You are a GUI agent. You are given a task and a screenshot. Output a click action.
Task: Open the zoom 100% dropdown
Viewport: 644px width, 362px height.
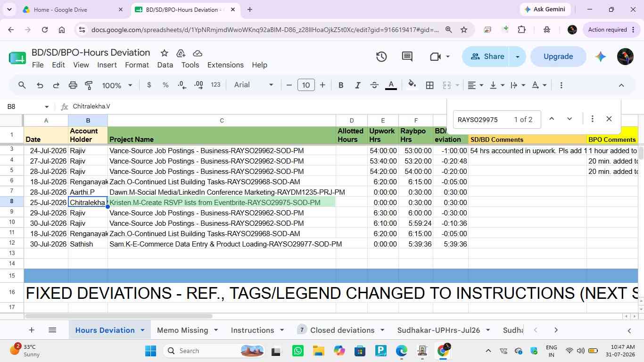117,85
